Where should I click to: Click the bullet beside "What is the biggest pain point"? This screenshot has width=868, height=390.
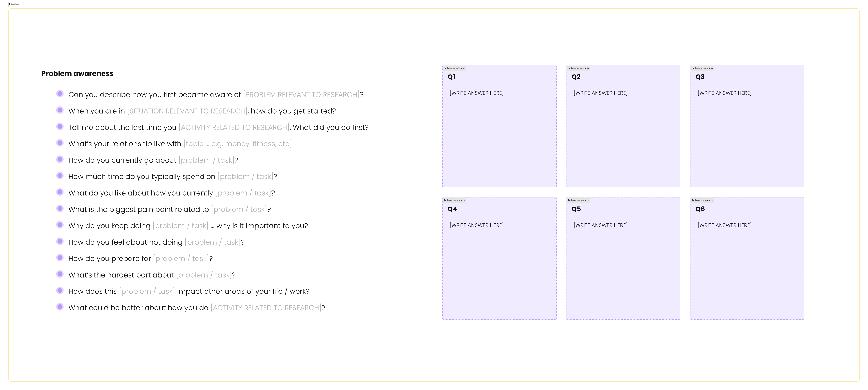(x=60, y=208)
